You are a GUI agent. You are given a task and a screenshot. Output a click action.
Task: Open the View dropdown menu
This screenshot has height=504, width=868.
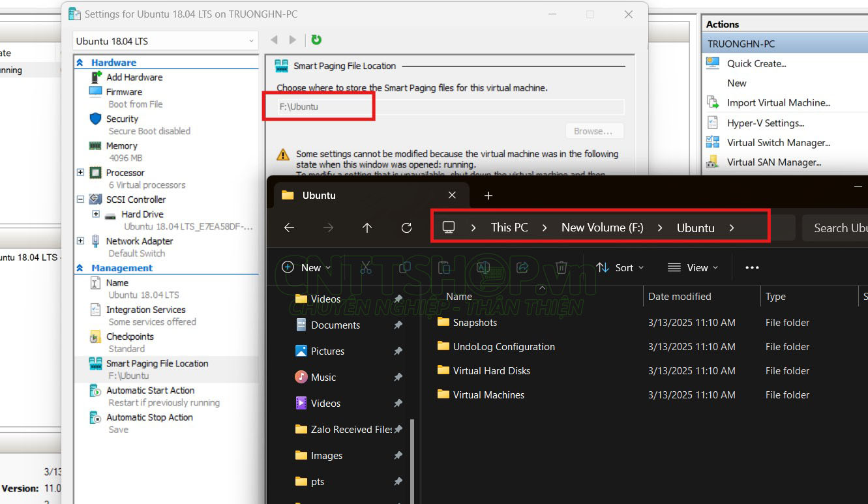pyautogui.click(x=692, y=267)
